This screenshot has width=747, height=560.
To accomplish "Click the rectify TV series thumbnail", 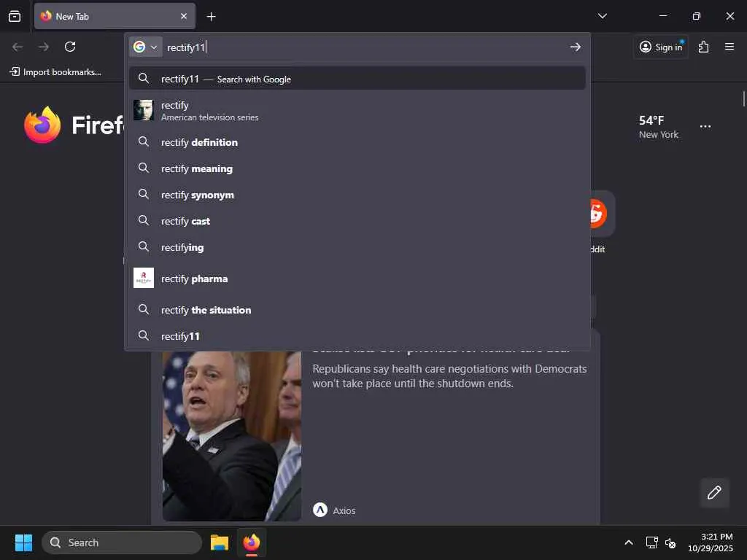I will click(144, 110).
